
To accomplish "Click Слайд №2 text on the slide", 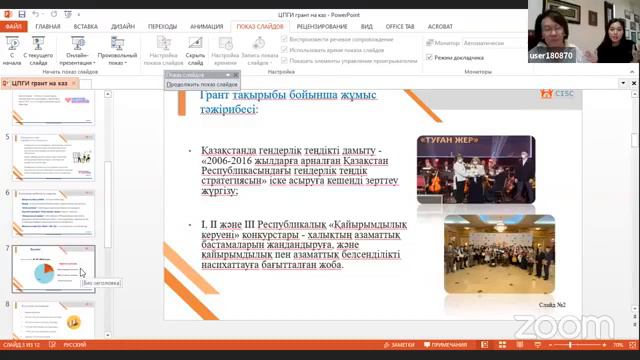I will click(x=552, y=305).
